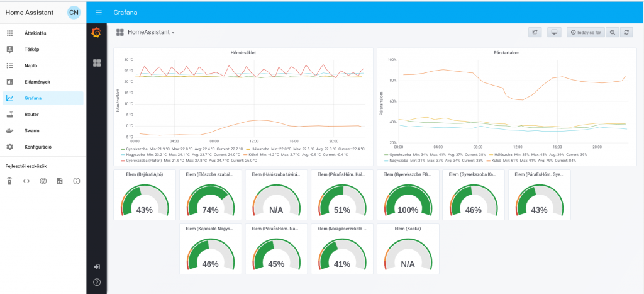Click the Swarm docker whale icon

point(10,131)
